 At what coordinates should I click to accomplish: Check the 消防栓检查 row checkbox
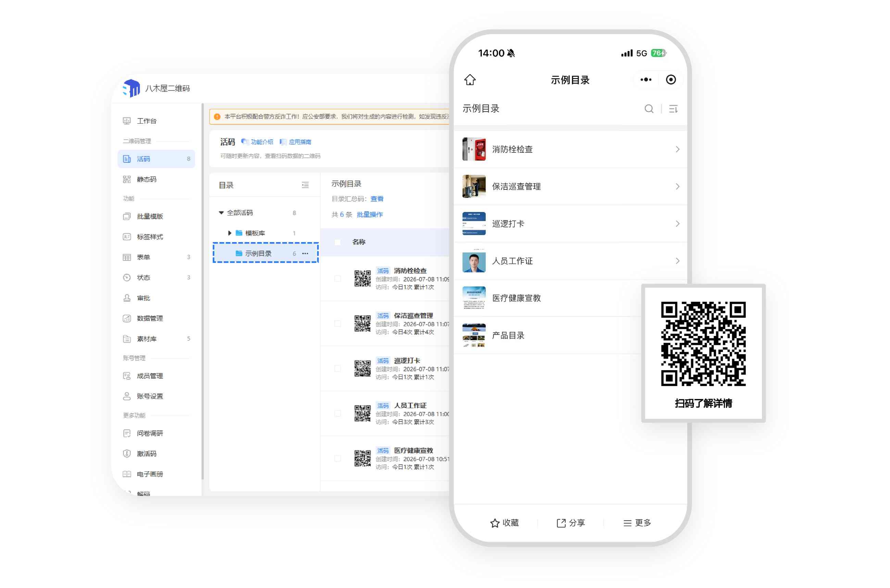tap(337, 279)
